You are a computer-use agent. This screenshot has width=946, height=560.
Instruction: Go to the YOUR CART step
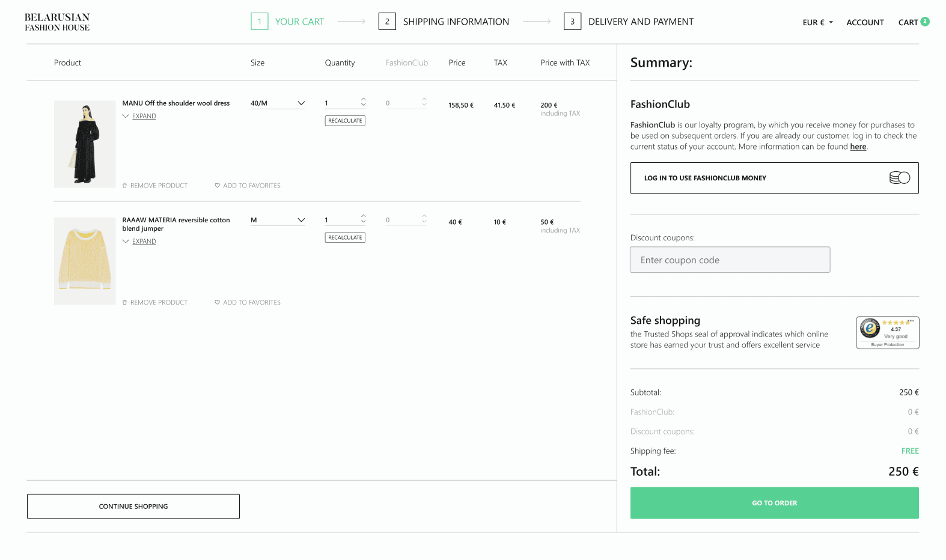point(299,22)
